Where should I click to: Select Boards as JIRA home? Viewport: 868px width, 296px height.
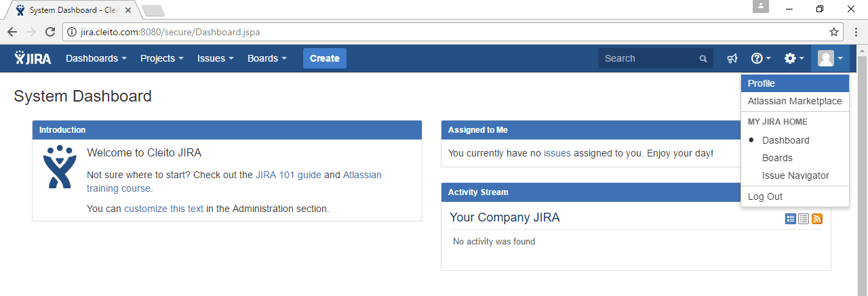click(795, 158)
